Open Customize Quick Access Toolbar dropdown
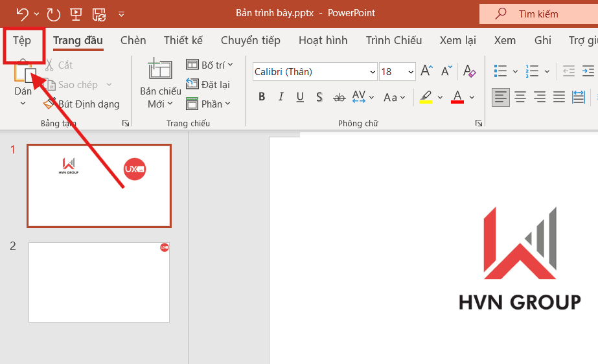The height and width of the screenshot is (364, 598). pos(121,14)
